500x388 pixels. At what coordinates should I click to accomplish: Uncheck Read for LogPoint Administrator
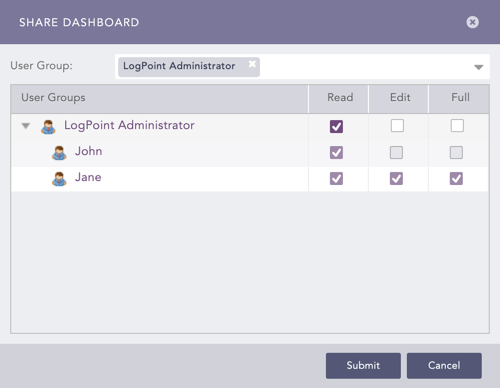336,126
